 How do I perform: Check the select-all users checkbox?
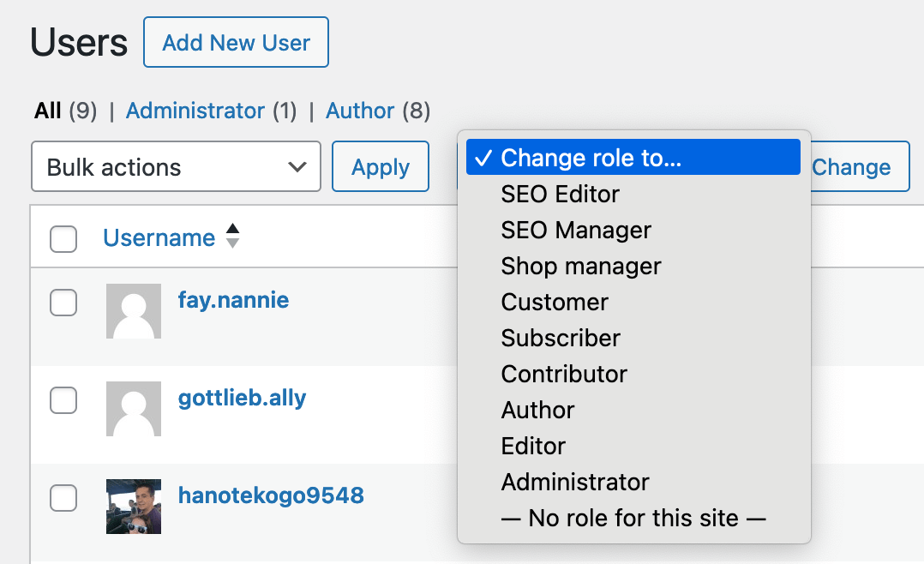click(63, 240)
